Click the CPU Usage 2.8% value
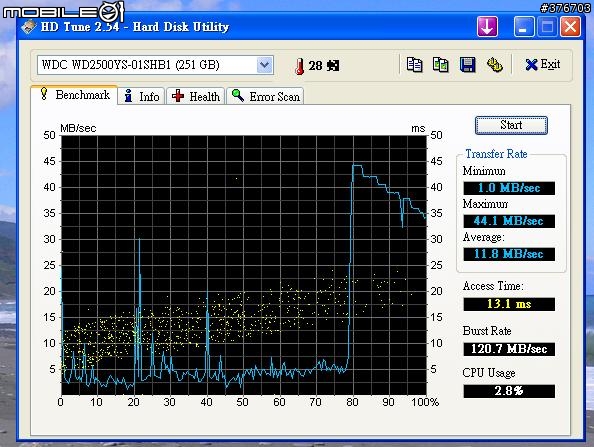Viewport: 594px width, 447px height. [509, 391]
